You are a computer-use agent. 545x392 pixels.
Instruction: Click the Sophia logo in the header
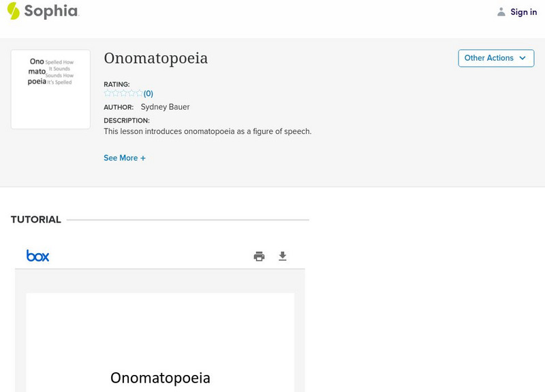tap(42, 11)
